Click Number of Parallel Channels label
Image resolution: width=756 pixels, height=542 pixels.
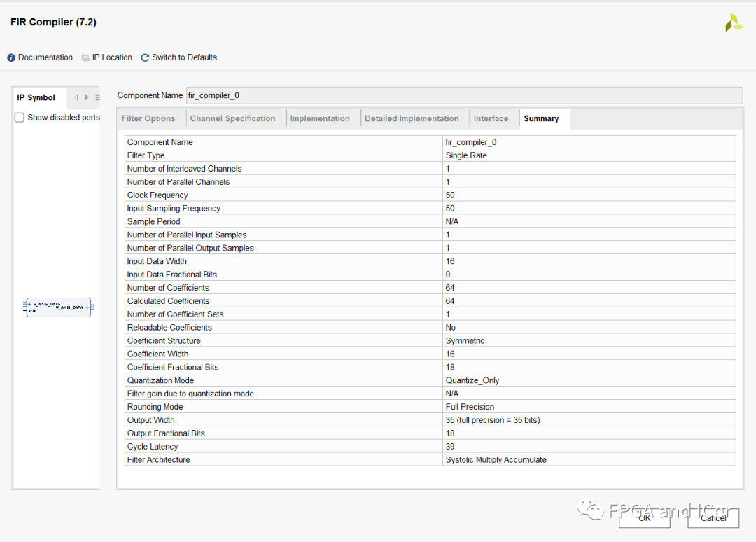(178, 182)
